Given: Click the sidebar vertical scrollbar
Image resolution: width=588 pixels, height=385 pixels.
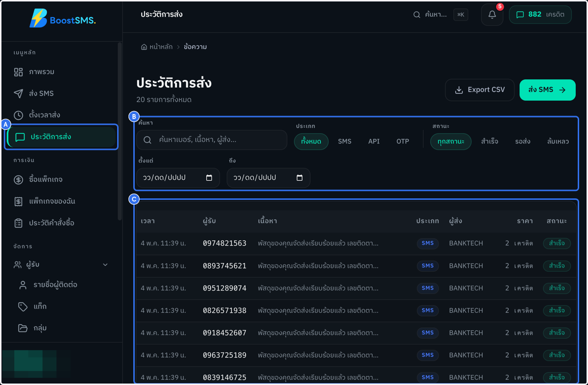Looking at the screenshot, I should click(x=120, y=131).
